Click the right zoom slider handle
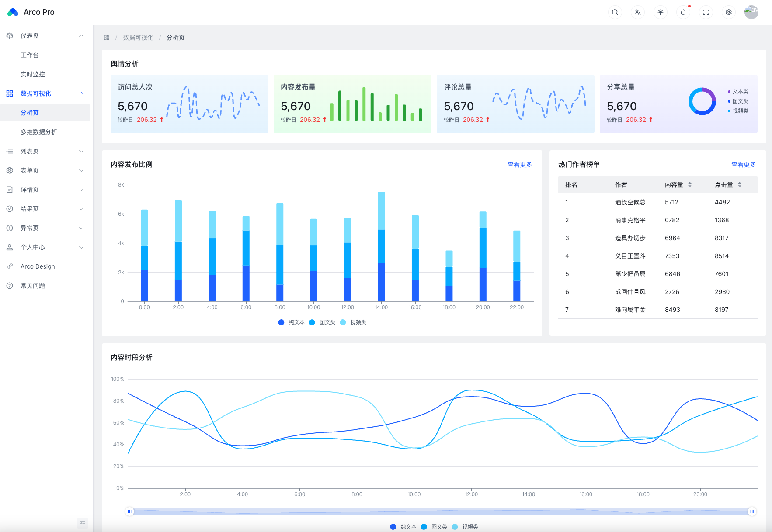772x532 pixels. coord(752,511)
